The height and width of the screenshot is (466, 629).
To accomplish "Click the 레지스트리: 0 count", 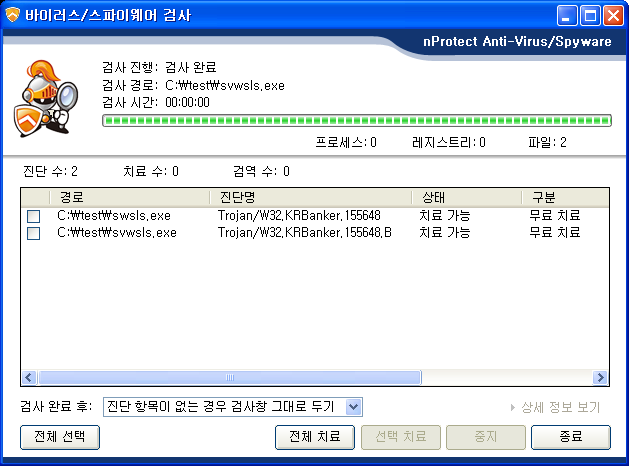I will coord(449,142).
